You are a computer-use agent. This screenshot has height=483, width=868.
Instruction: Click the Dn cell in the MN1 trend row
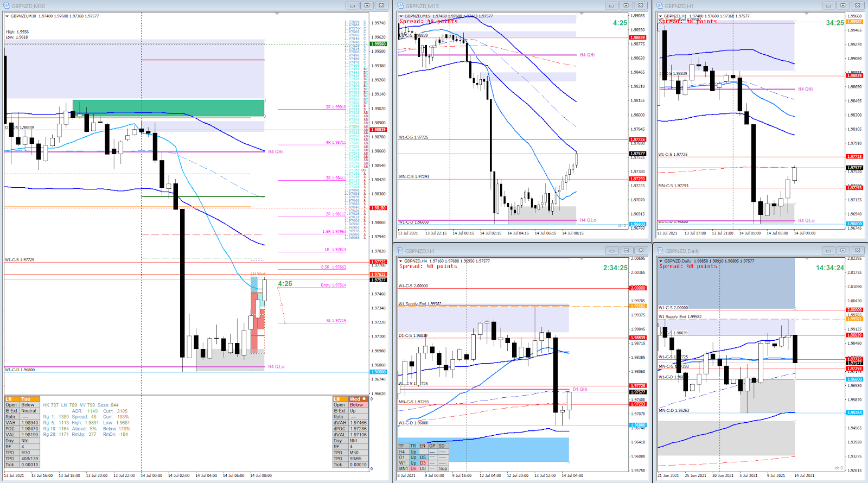[x=413, y=468]
